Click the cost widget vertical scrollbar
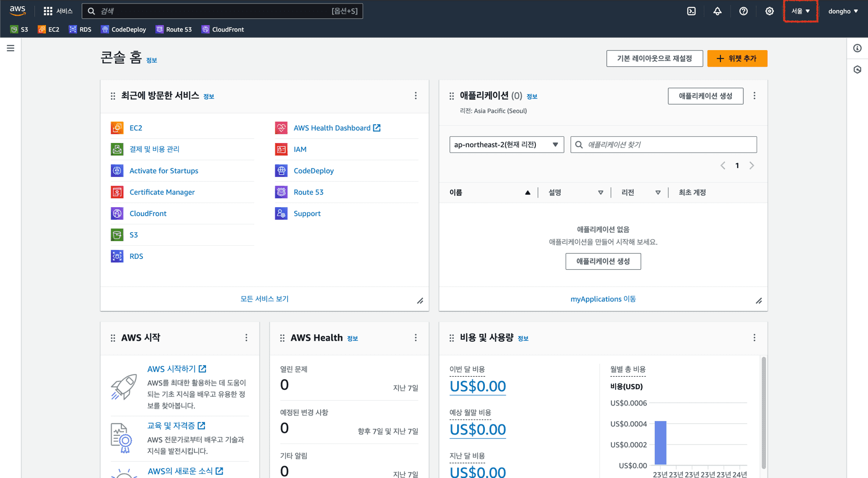 (x=764, y=412)
